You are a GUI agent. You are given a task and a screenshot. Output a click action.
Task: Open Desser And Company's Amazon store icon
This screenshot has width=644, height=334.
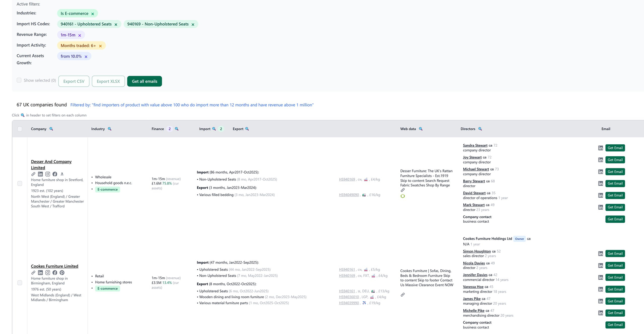click(x=62, y=174)
